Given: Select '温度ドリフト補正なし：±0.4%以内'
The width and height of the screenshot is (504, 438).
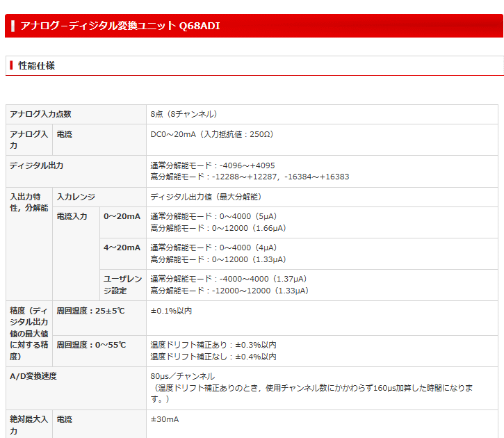Looking at the screenshot, I should click(x=213, y=357).
